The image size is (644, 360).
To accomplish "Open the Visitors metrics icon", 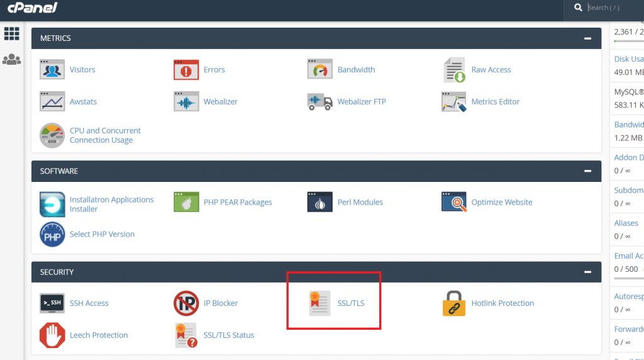I will pos(52,69).
